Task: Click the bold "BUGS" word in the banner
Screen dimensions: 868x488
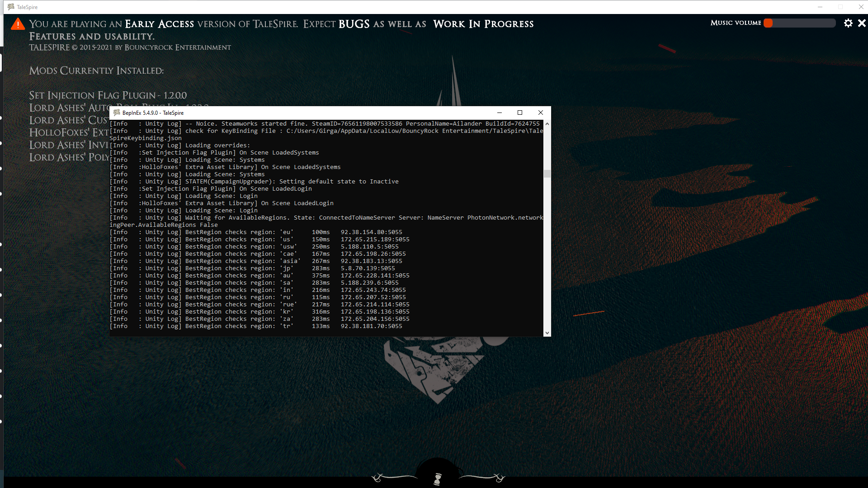Action: coord(354,24)
